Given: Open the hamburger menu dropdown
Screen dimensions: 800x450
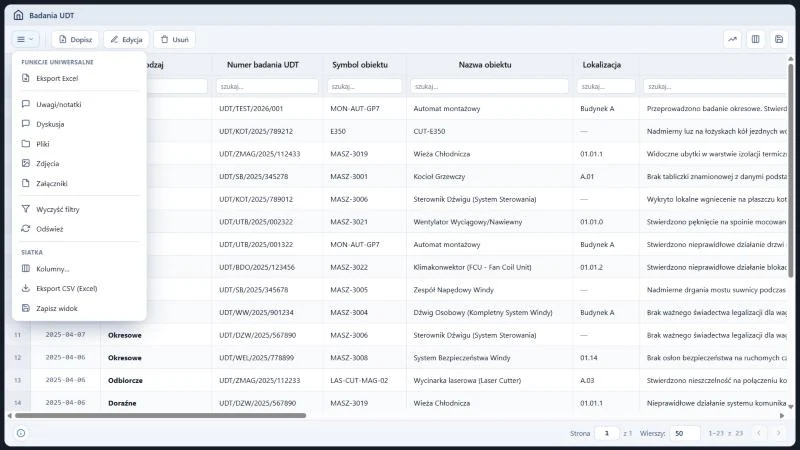Looking at the screenshot, I should tap(25, 39).
